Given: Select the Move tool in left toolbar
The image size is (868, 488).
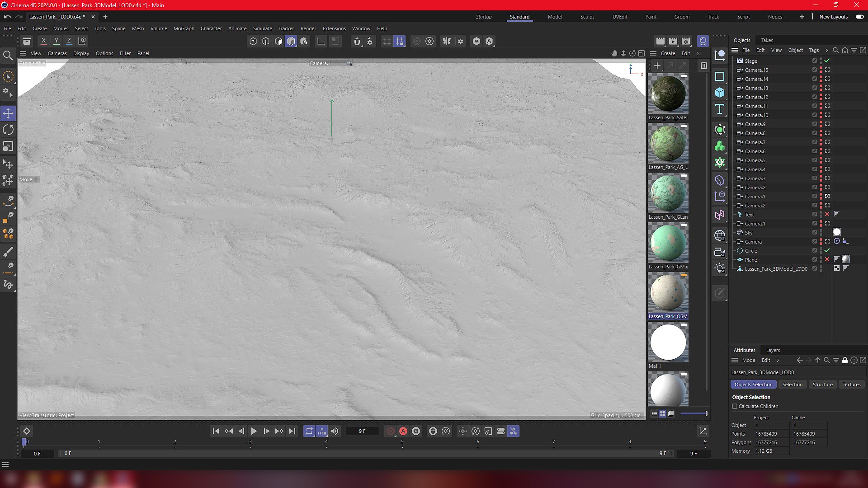Looking at the screenshot, I should (x=8, y=113).
